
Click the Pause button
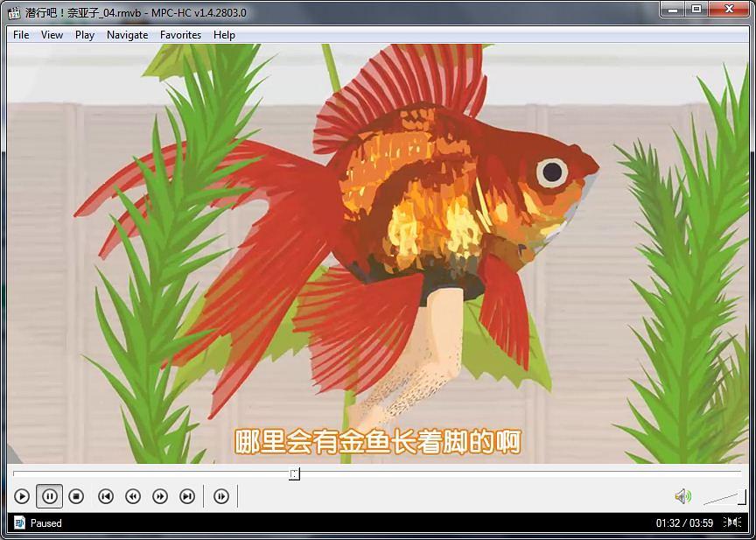point(49,496)
